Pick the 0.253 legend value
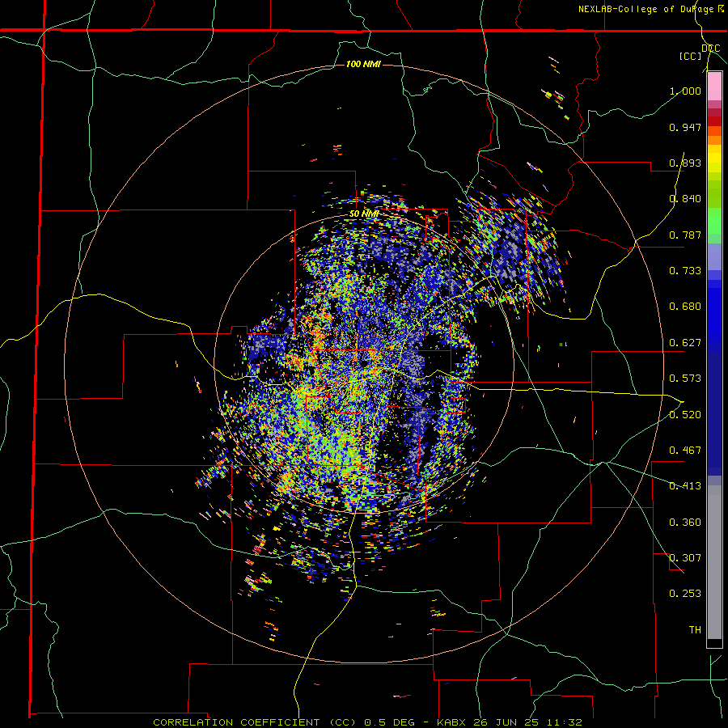728x728 pixels. point(685,594)
